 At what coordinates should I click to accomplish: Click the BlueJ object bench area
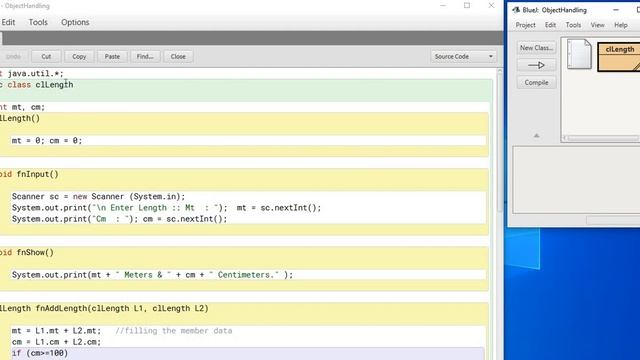coord(576,180)
